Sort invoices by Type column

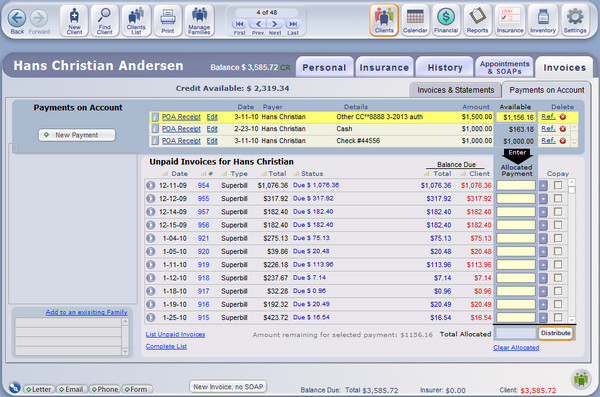pos(235,174)
